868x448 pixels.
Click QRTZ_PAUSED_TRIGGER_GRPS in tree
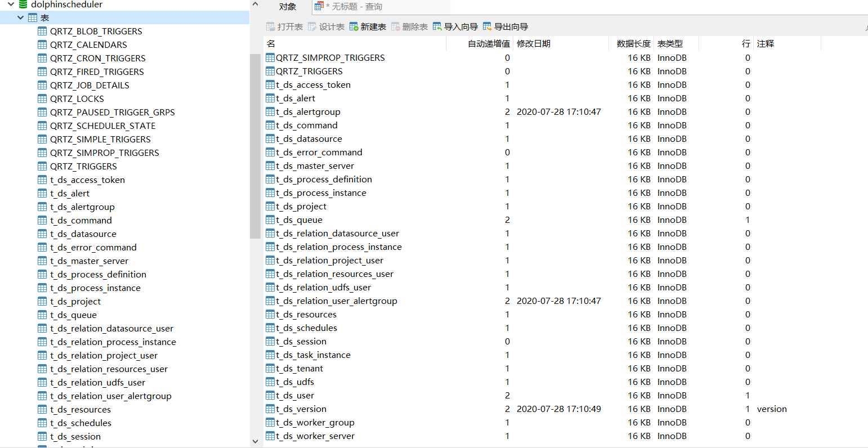pos(113,112)
